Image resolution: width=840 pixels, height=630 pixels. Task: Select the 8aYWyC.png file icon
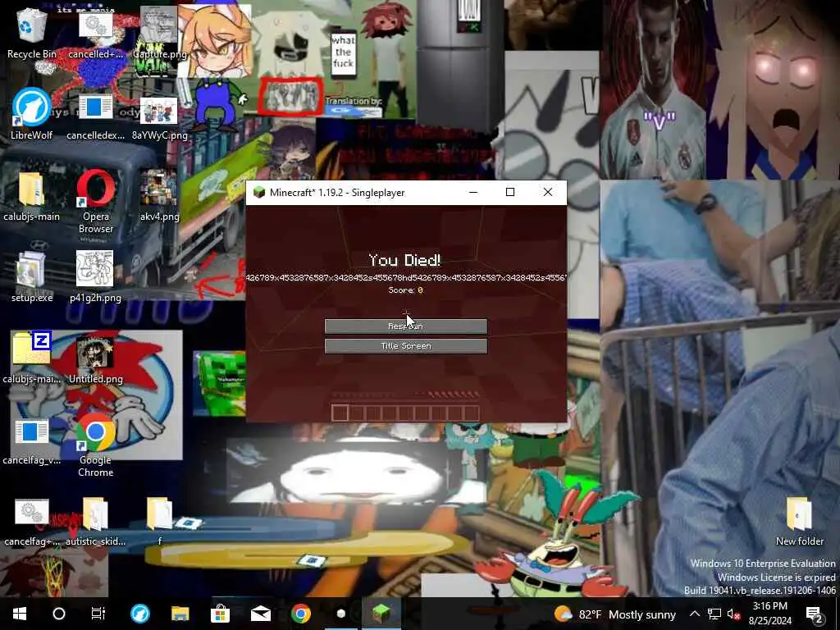pyautogui.click(x=159, y=118)
